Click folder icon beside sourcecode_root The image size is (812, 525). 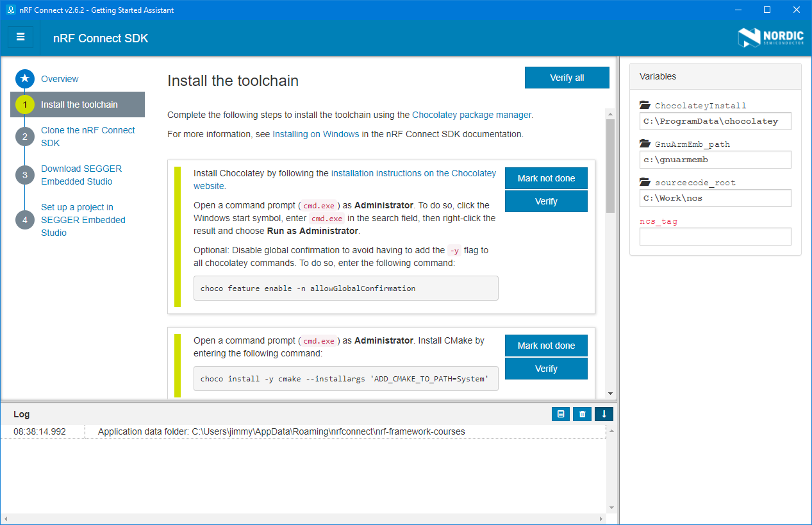tap(645, 183)
